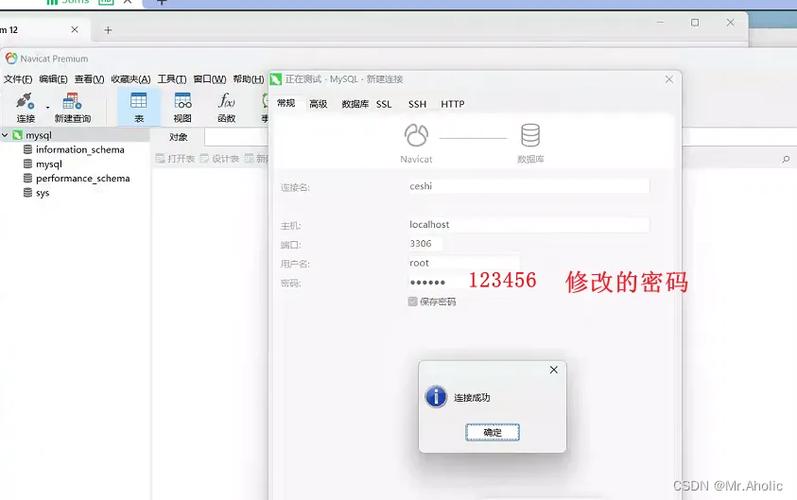Viewport: 797px width, 500px height.
Task: Open a new browser tab with plus
Action: pos(108,30)
